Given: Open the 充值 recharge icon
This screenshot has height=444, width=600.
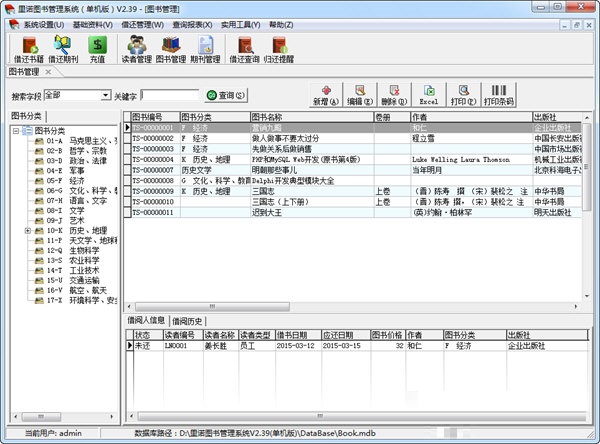Looking at the screenshot, I should point(97,48).
